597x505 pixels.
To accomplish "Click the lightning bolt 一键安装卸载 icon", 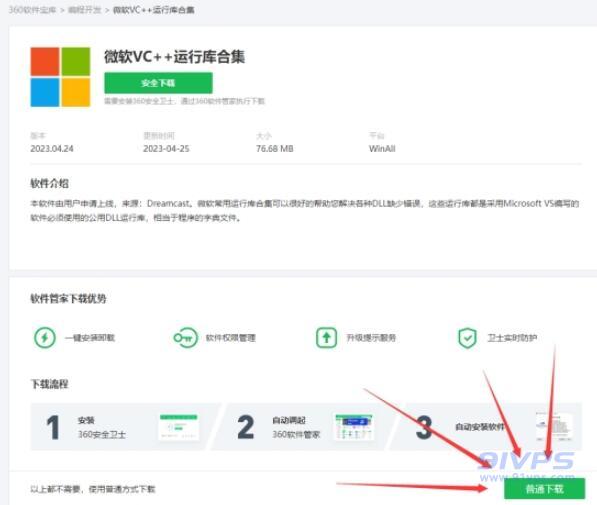I will (x=45, y=337).
